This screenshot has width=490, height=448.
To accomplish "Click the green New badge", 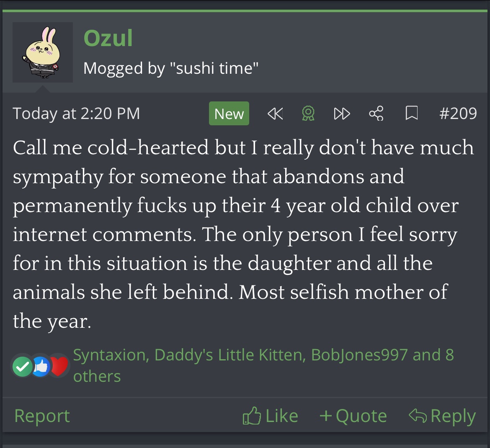I will point(229,114).
